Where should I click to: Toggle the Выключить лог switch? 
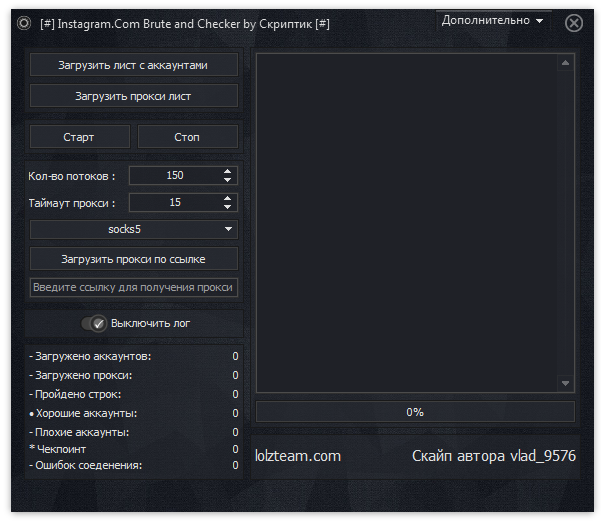tap(94, 324)
